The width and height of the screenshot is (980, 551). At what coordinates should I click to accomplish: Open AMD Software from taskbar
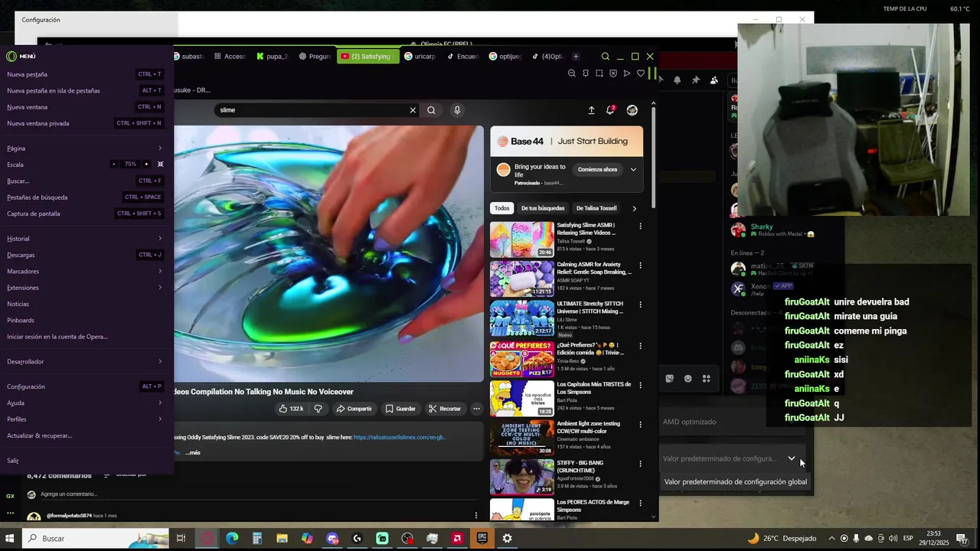[x=457, y=539]
